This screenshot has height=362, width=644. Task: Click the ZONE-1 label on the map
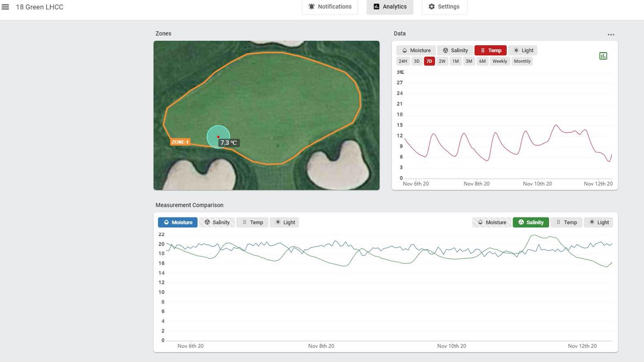[x=180, y=142]
